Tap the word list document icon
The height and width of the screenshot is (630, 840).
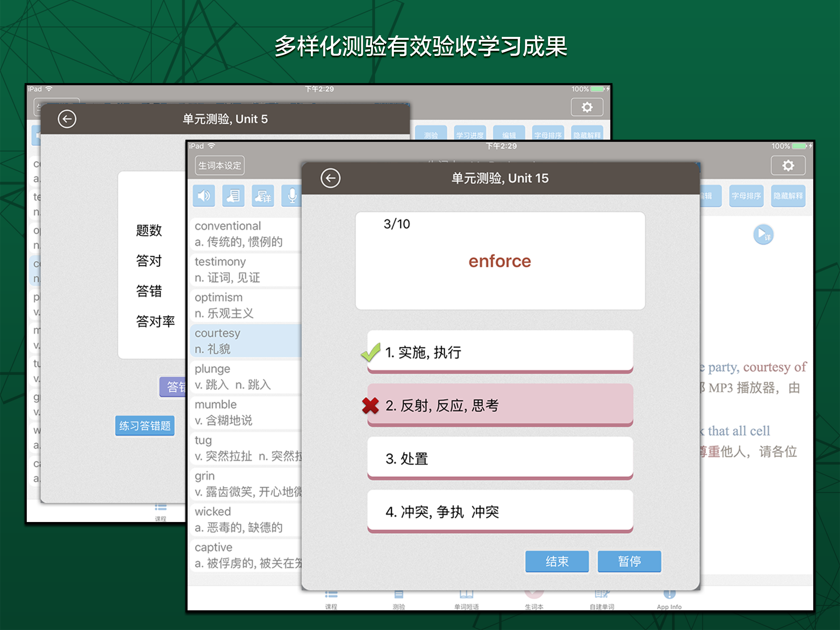pos(233,196)
